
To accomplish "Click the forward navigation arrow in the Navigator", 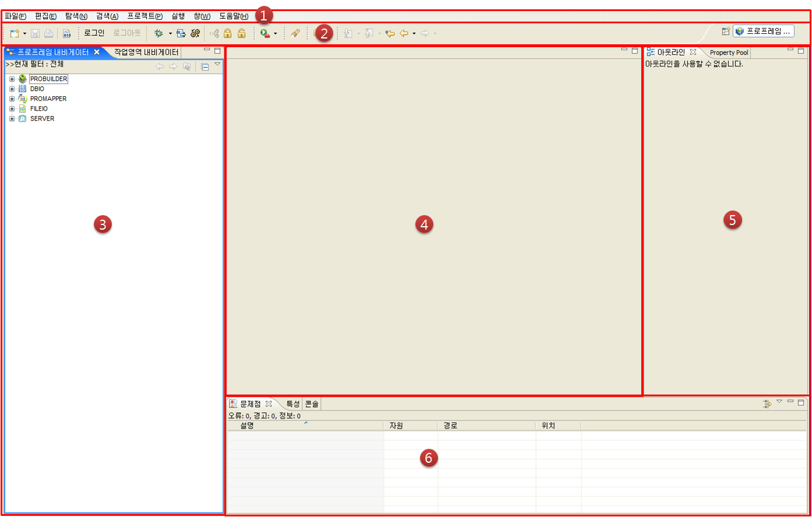I will tap(173, 66).
